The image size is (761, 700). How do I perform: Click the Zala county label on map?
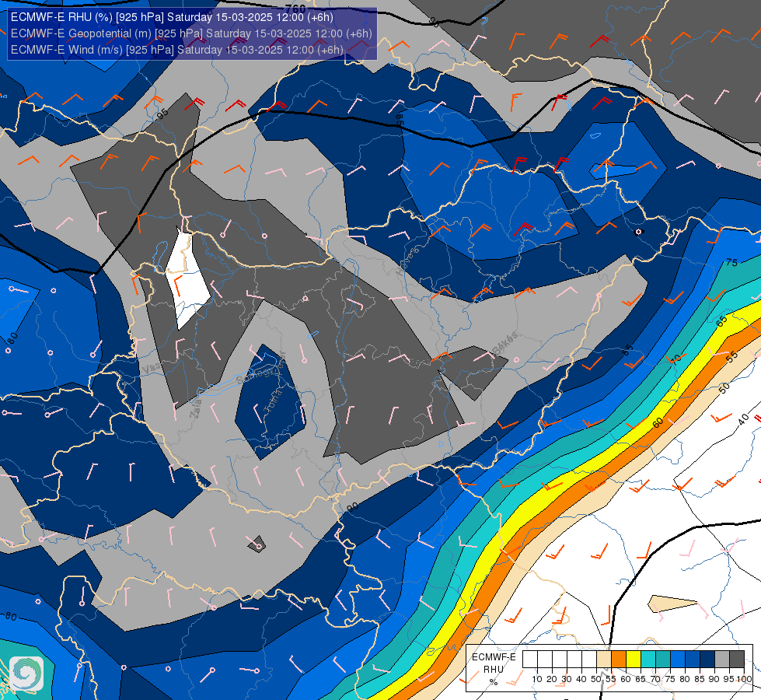coord(196,411)
